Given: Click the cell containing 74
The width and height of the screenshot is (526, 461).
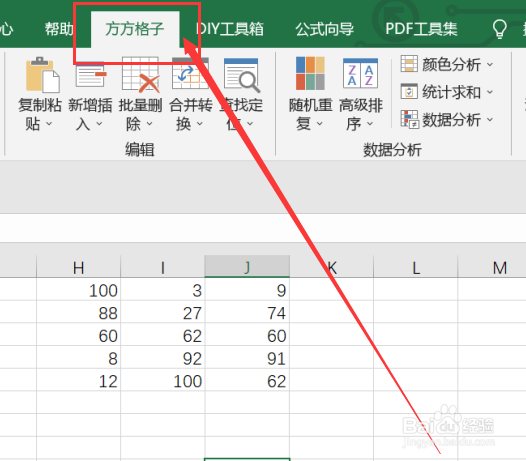Looking at the screenshot, I should 247,312.
